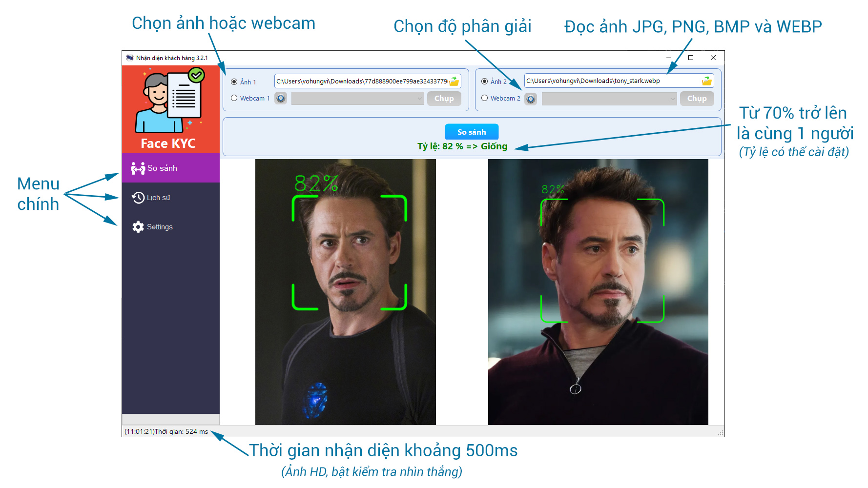Click the app icon in title bar
This screenshot has width=868, height=488.
[x=130, y=58]
